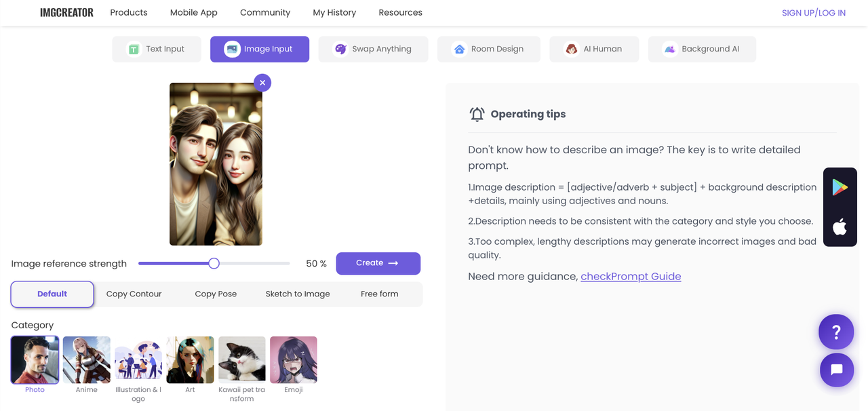Click the Operating tips bell icon
868x411 pixels.
pos(477,114)
